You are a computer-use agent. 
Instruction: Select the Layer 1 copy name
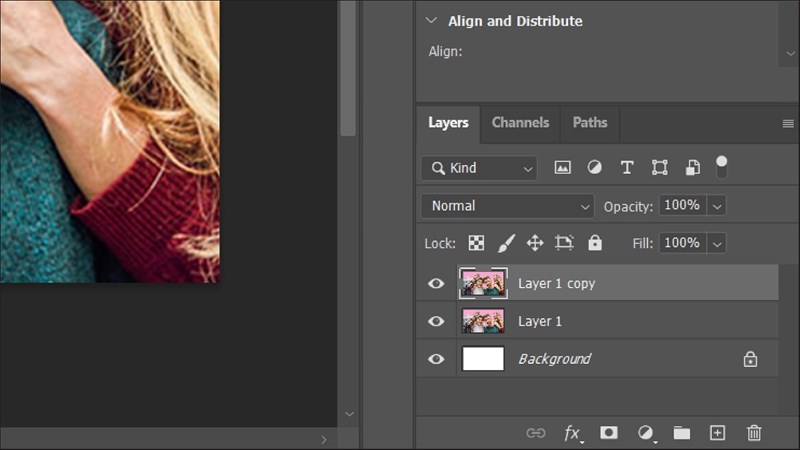[557, 284]
